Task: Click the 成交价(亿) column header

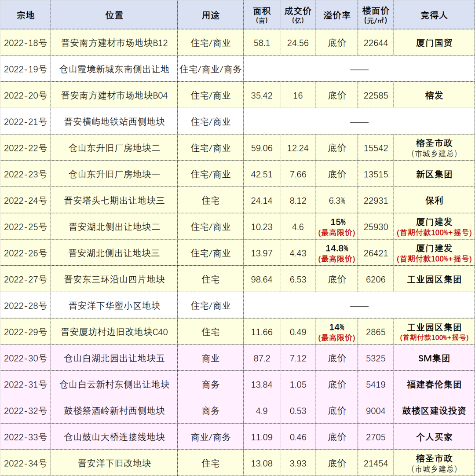Action: (x=298, y=15)
